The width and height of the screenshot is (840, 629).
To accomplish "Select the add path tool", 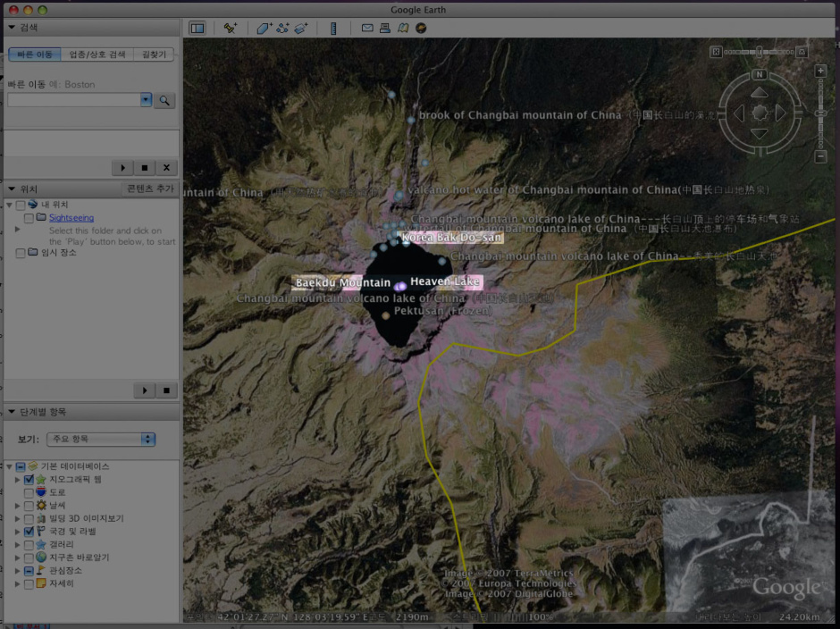I will tap(282, 29).
